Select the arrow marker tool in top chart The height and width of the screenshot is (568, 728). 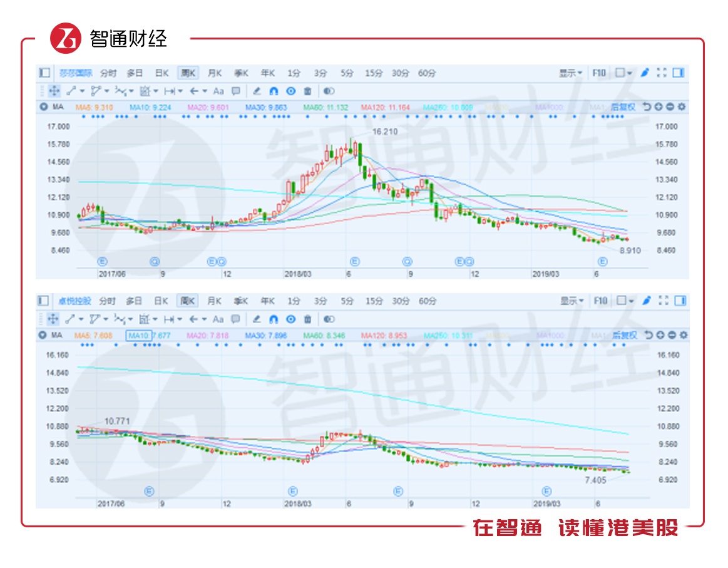[194, 91]
